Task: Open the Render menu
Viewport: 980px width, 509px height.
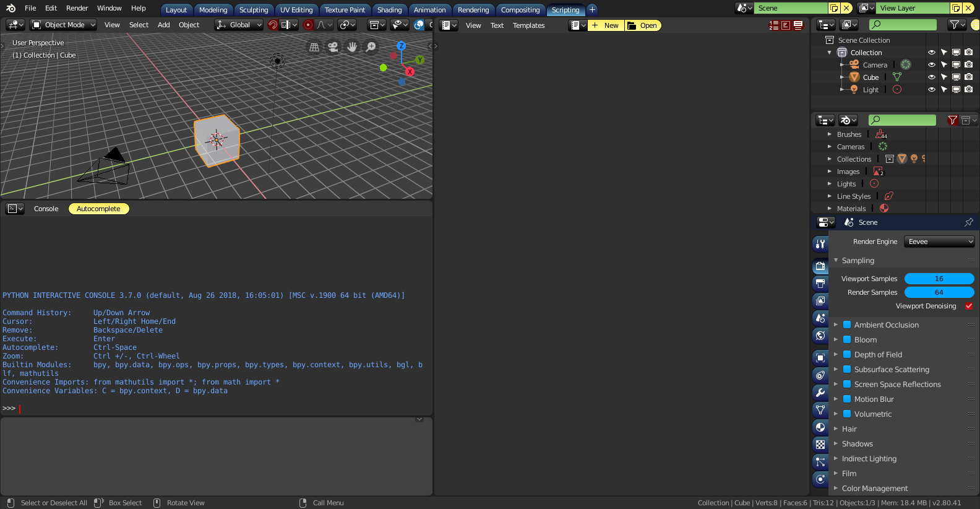Action: tap(77, 8)
